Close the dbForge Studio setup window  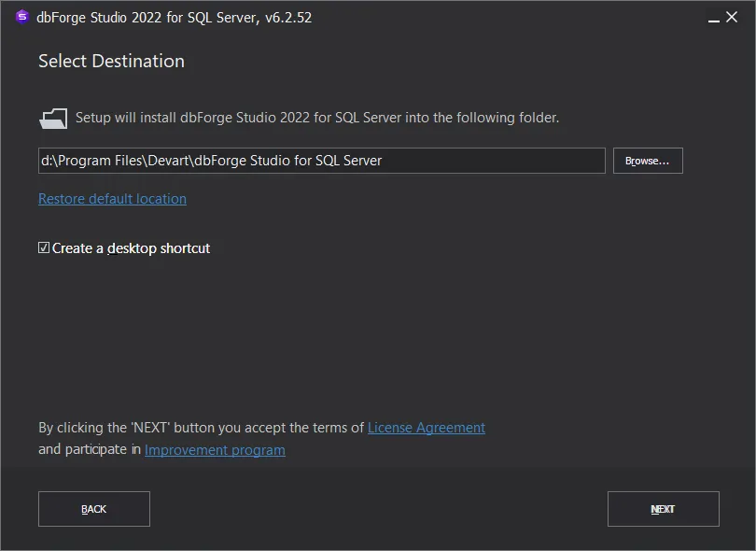pyautogui.click(x=732, y=17)
